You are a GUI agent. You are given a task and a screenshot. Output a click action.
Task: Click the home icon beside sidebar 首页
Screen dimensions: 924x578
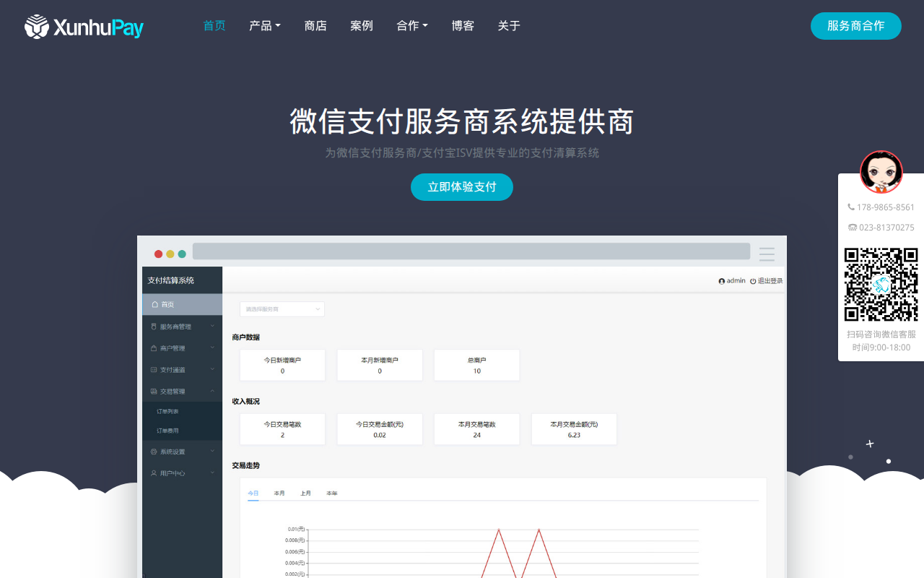(x=154, y=305)
